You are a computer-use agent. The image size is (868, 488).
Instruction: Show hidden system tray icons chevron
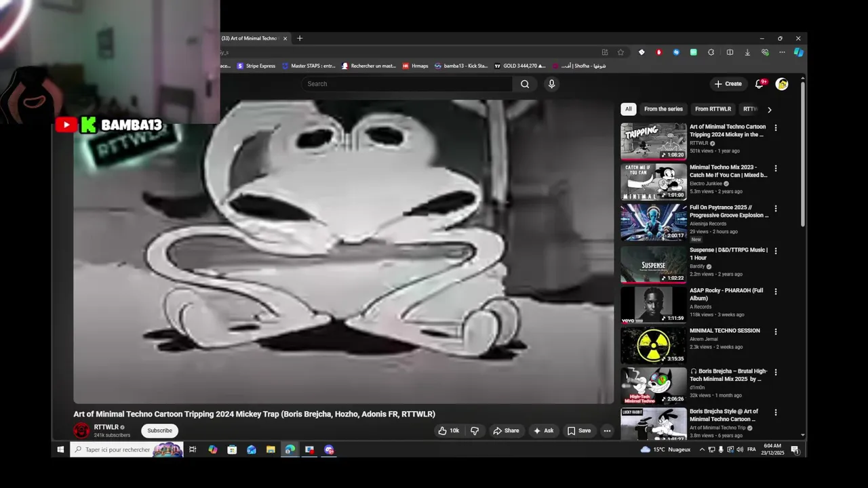coord(702,449)
